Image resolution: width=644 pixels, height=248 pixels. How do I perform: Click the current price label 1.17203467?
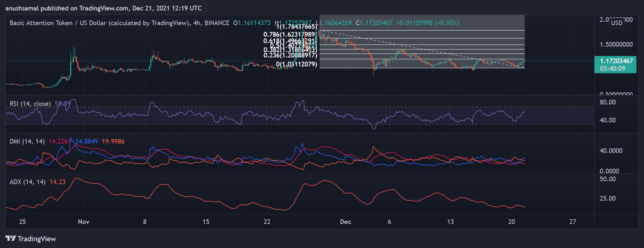tap(616, 61)
